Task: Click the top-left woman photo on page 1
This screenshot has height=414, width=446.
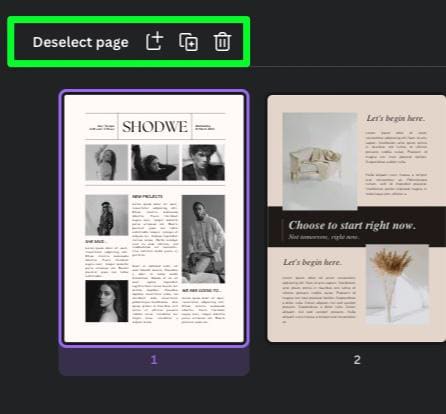Action: click(107, 162)
